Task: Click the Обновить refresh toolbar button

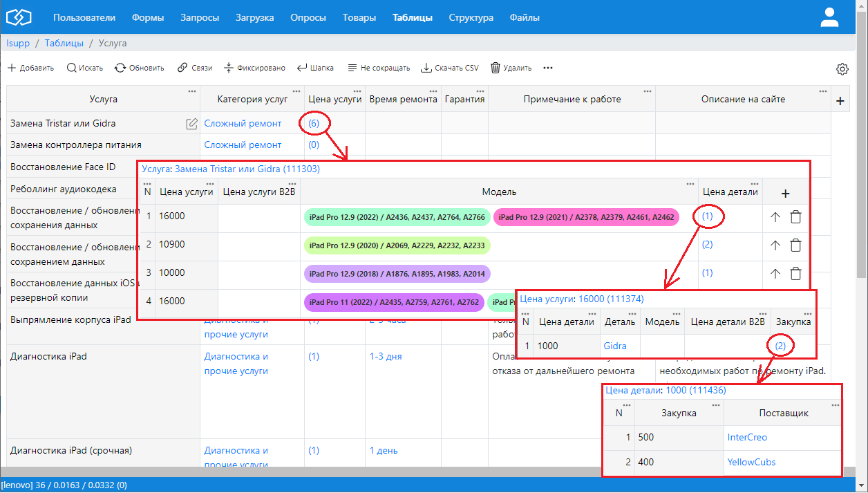Action: click(139, 68)
